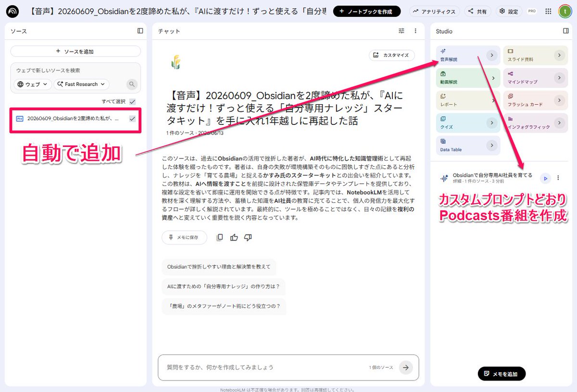Click the source search magnifier button

click(132, 84)
